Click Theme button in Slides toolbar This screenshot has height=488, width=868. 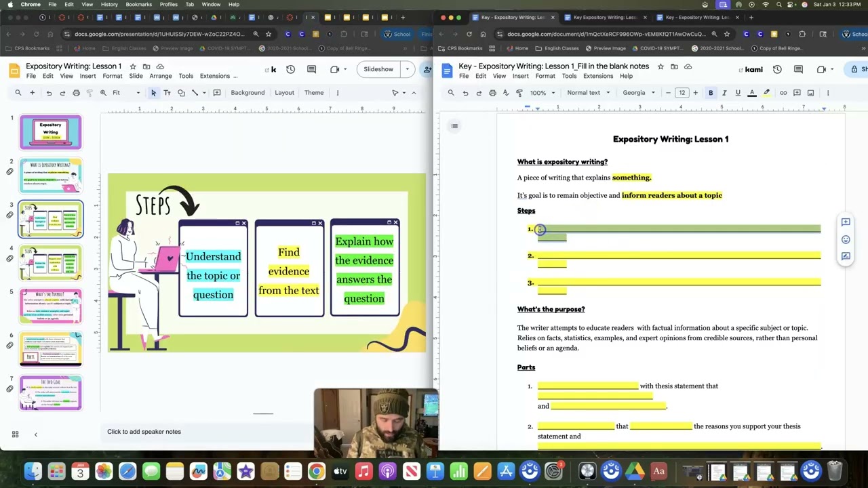tap(314, 93)
